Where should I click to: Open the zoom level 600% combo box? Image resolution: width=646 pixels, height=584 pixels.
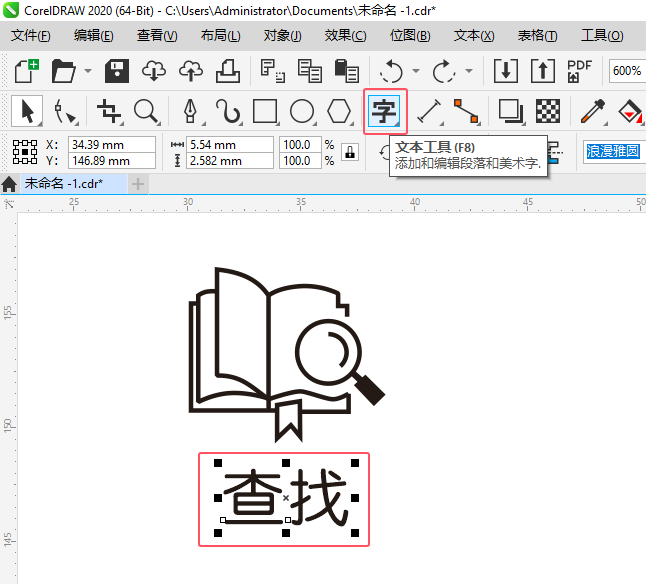(627, 71)
